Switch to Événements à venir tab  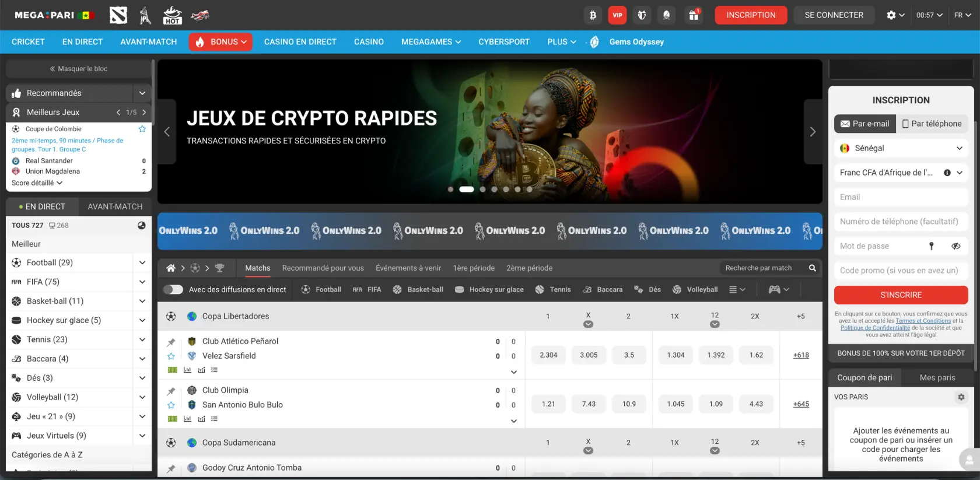pos(408,268)
